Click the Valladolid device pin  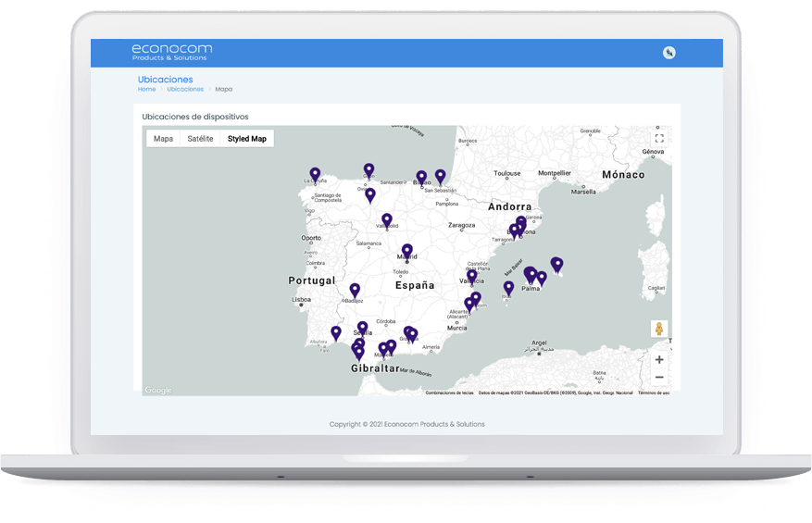(387, 220)
